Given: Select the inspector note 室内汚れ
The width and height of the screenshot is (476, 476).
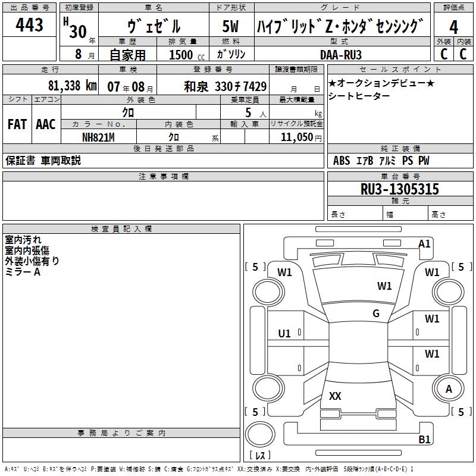Looking at the screenshot, I should tap(23, 240).
